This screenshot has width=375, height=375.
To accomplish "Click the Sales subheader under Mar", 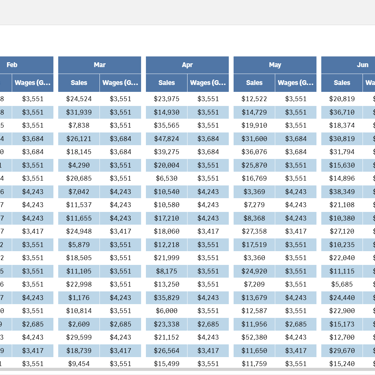I will point(79,83).
